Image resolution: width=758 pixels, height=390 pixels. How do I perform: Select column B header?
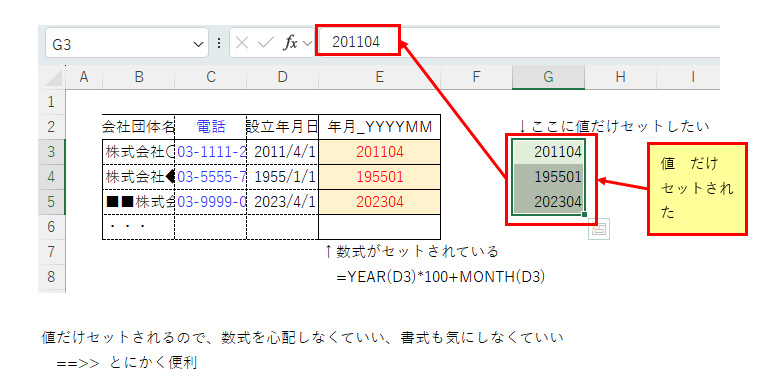tap(139, 77)
